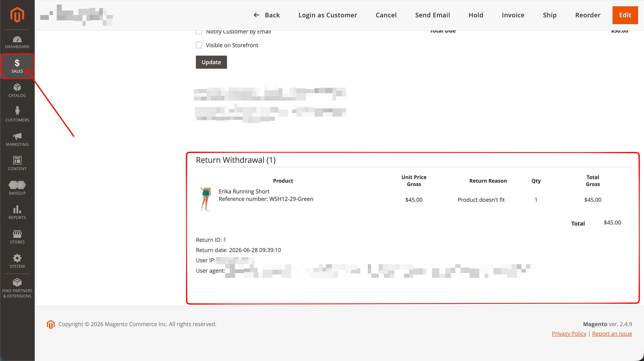Click the orange Edit button
This screenshot has width=644, height=361.
coord(625,15)
